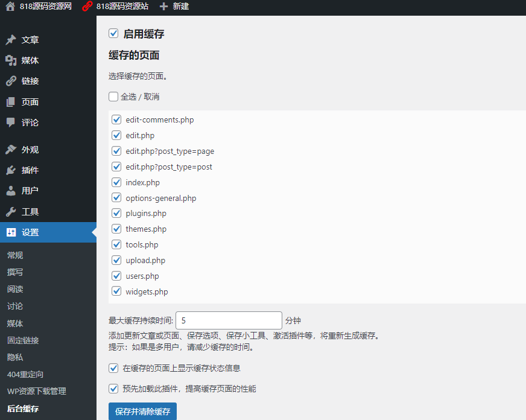Open 阅读 settings submenu
The height and width of the screenshot is (420, 526).
point(15,289)
